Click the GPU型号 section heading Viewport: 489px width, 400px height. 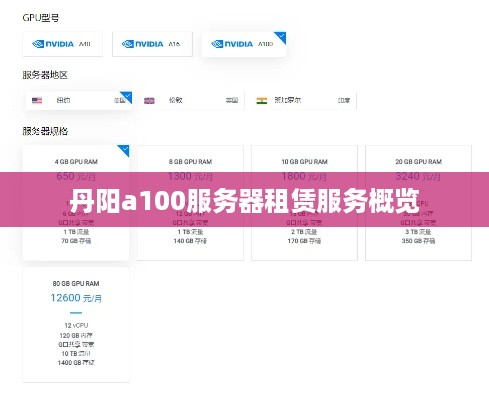pyautogui.click(x=41, y=18)
